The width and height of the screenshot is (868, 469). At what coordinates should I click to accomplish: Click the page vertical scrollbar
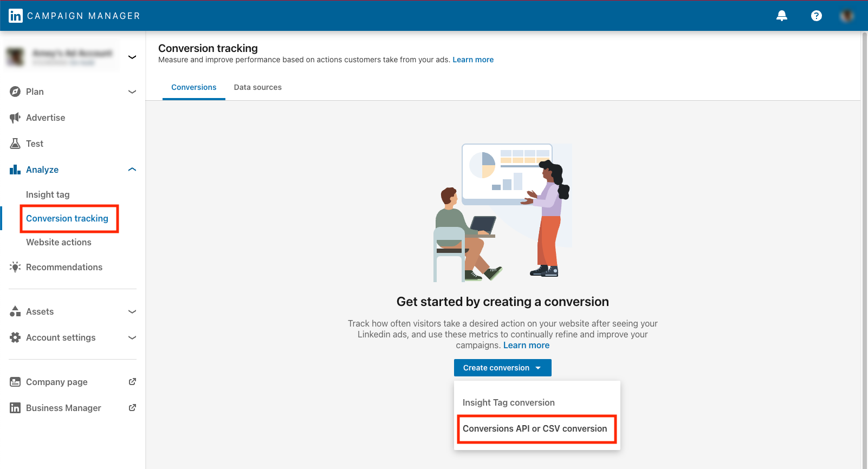pos(864,249)
